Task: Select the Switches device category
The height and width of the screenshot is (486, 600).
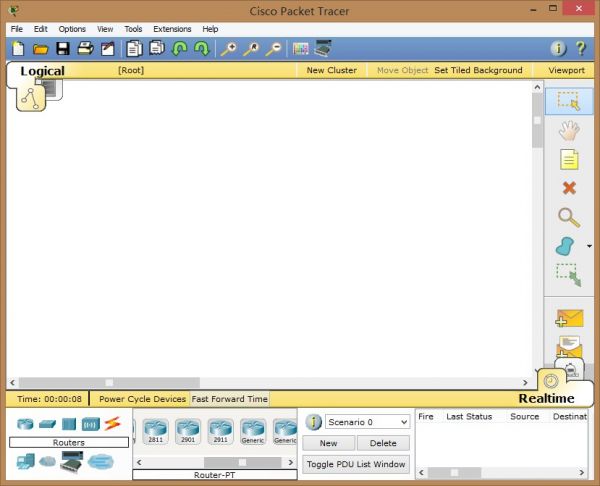Action: click(47, 424)
